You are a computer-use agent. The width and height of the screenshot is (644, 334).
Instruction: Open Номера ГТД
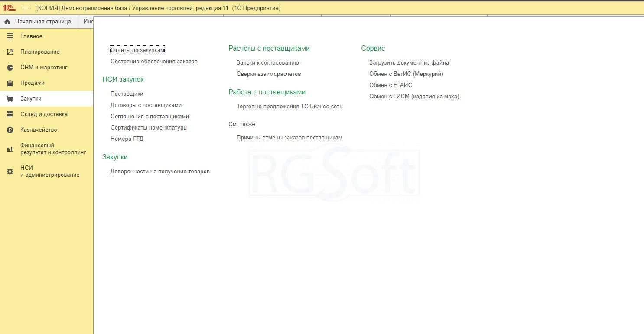(x=127, y=139)
